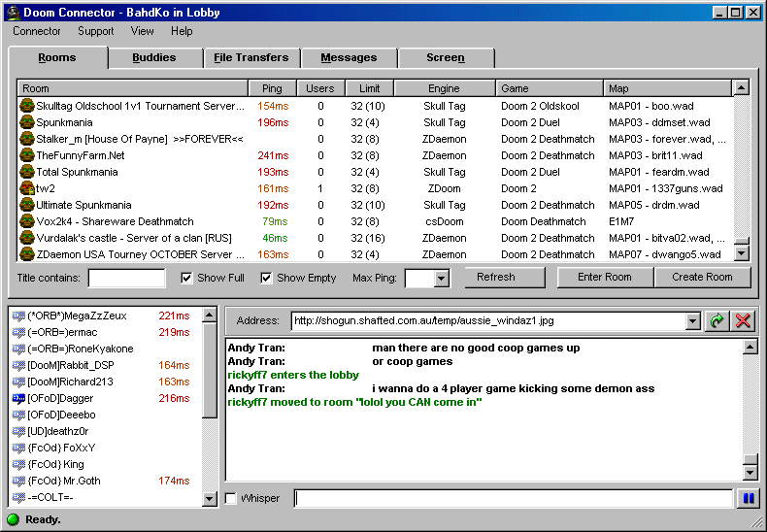Click the red X stop button beside Address
Viewport: 767px width, 532px height.
pos(743,320)
